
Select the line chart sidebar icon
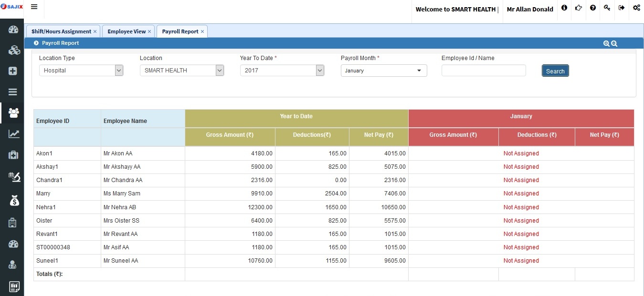[x=13, y=134]
